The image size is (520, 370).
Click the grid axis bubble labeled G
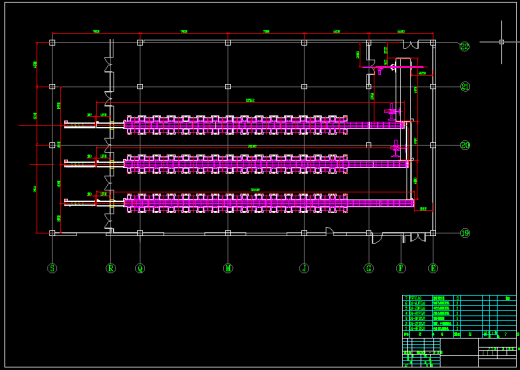tap(369, 268)
